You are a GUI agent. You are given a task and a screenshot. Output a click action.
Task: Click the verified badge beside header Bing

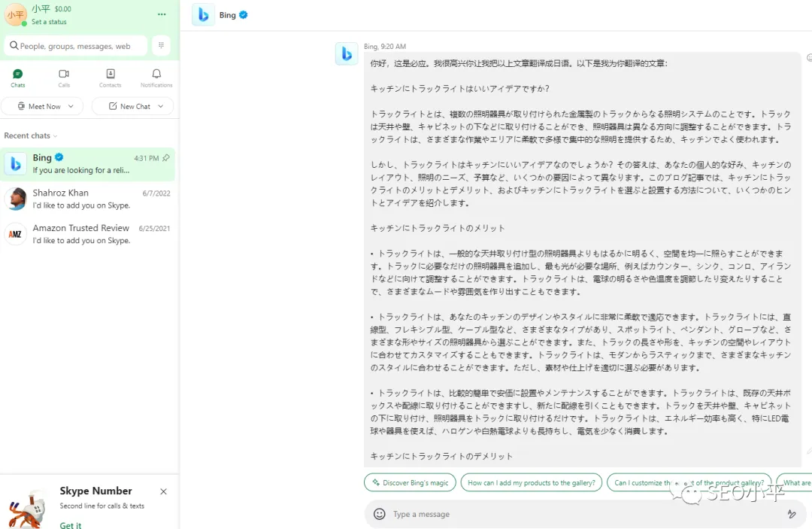tap(244, 15)
